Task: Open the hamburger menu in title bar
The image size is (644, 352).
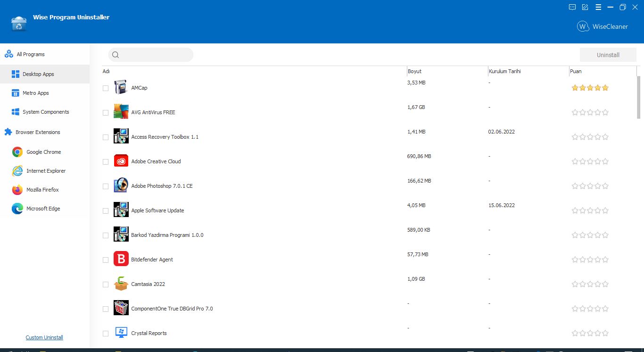Action: click(x=598, y=7)
